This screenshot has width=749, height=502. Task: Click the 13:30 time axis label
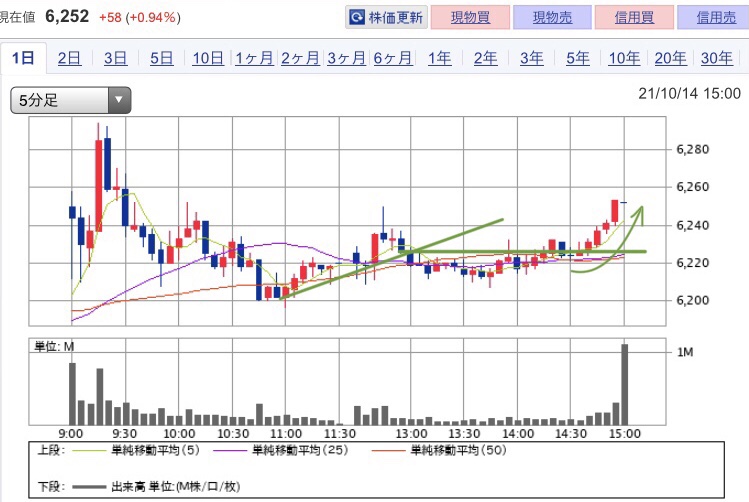click(464, 434)
